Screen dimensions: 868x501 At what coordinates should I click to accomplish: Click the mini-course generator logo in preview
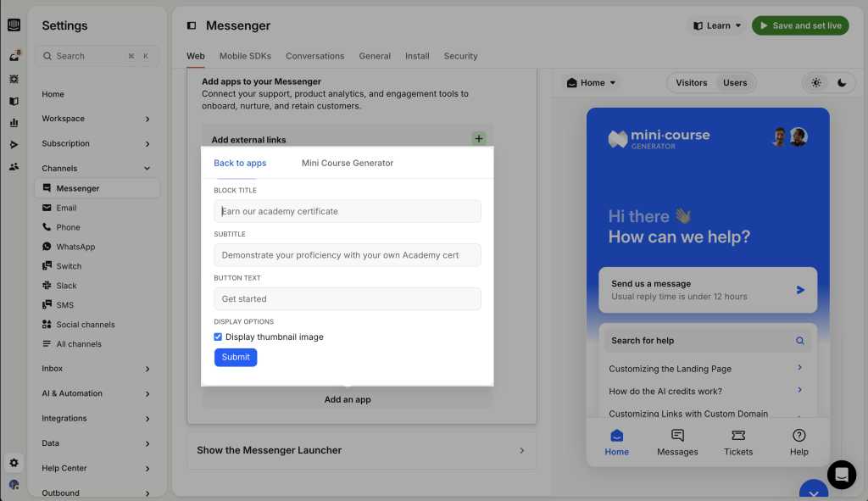[659, 138]
